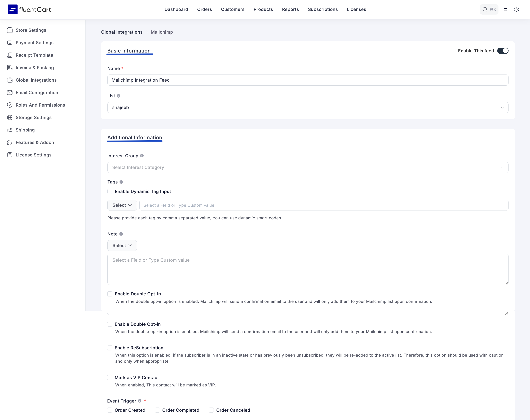This screenshot has width=530, height=420.
Task: Expand the Select Interest Category dropdown
Action: (308, 167)
